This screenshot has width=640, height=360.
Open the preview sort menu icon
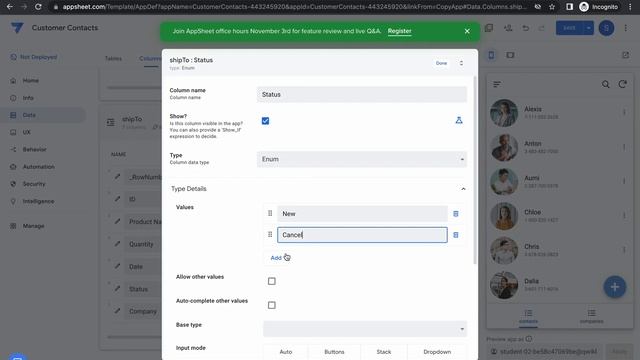point(497,84)
